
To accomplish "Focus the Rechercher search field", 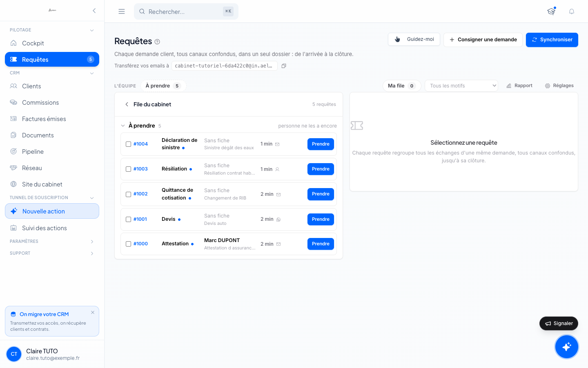I will (x=186, y=11).
